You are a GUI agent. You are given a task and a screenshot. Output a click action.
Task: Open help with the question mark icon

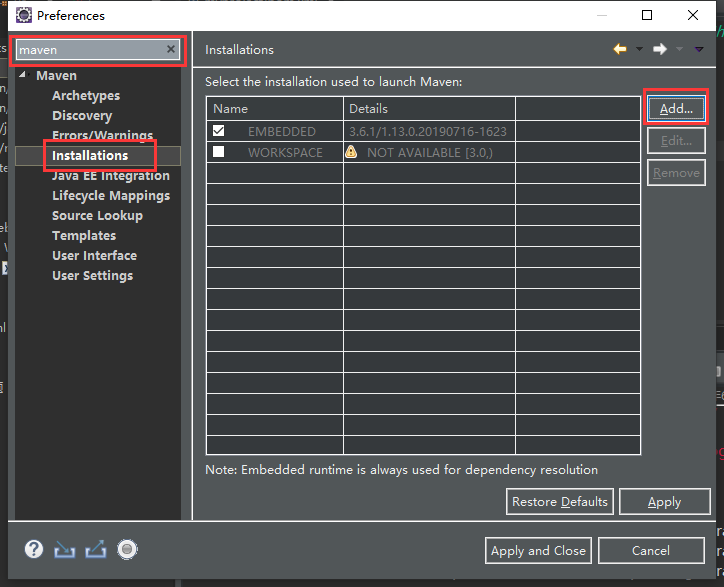34,549
